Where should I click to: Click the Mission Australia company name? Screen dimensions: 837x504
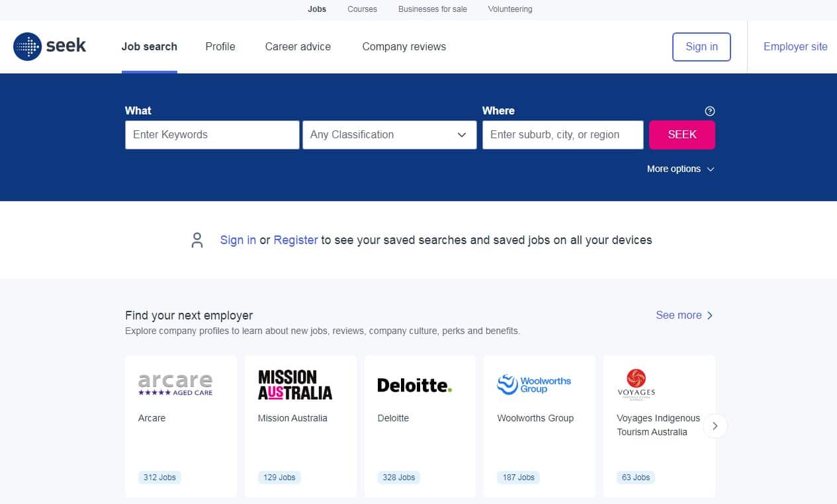click(292, 418)
